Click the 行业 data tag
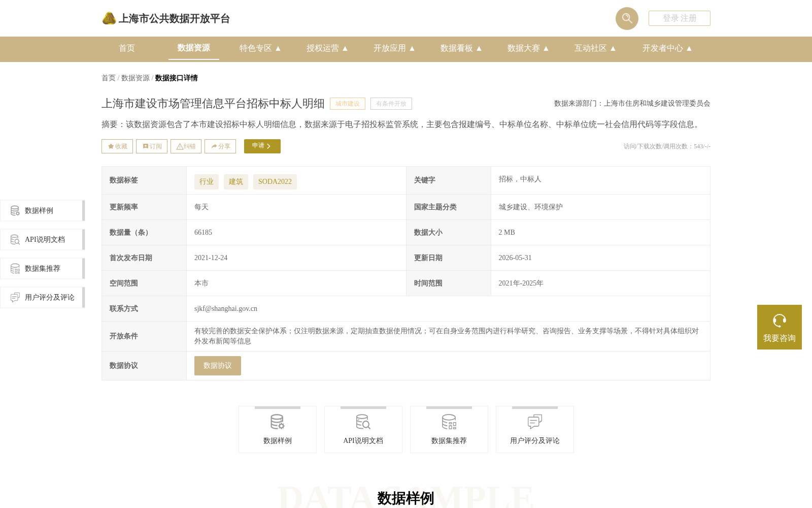 [207, 182]
